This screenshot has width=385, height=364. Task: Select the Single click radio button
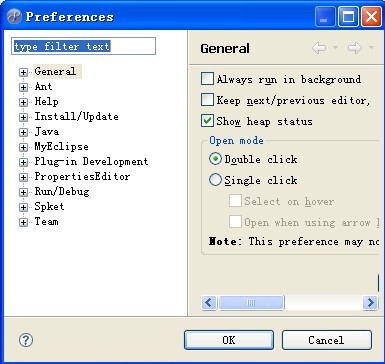coord(215,180)
